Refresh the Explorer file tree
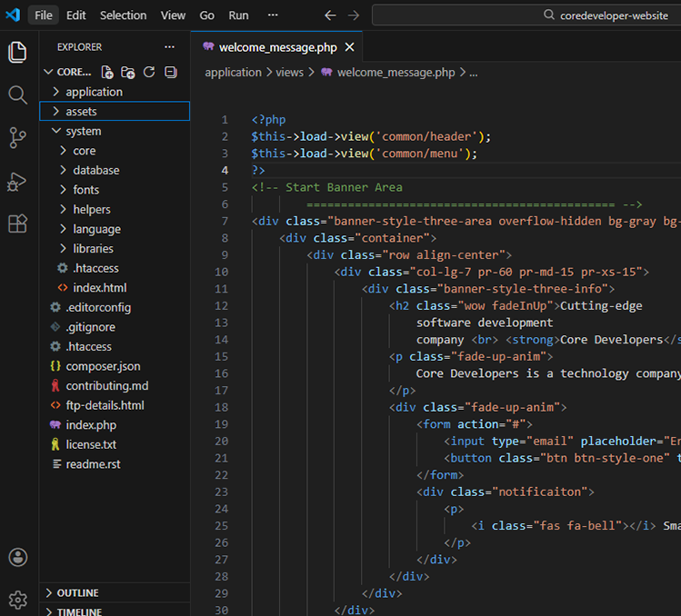Viewport: 681px width, 616px height. [149, 72]
